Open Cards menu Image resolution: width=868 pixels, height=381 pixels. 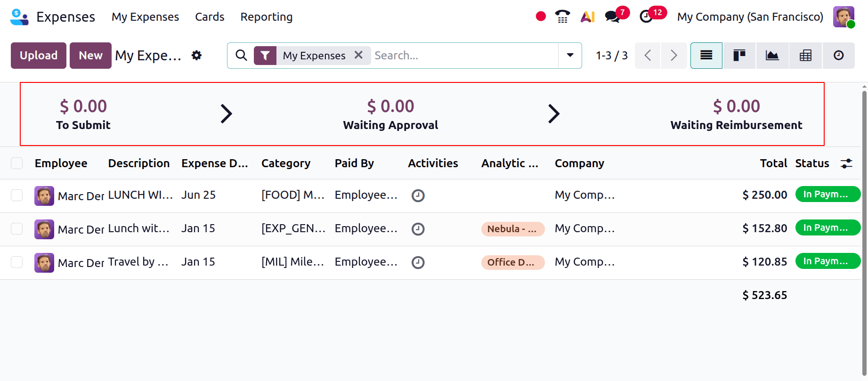tap(210, 17)
